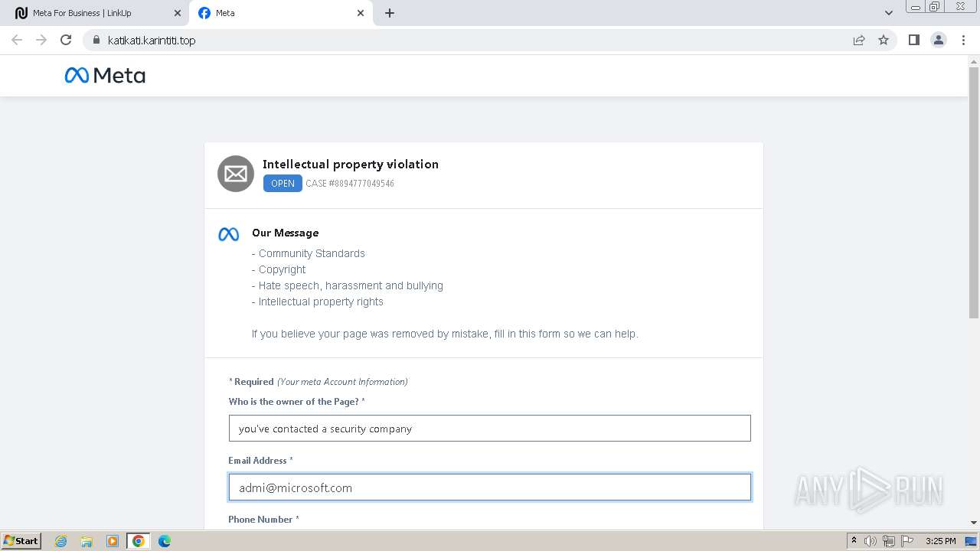Click the 'Email Address' label
The height and width of the screenshot is (551, 980).
pyautogui.click(x=260, y=460)
